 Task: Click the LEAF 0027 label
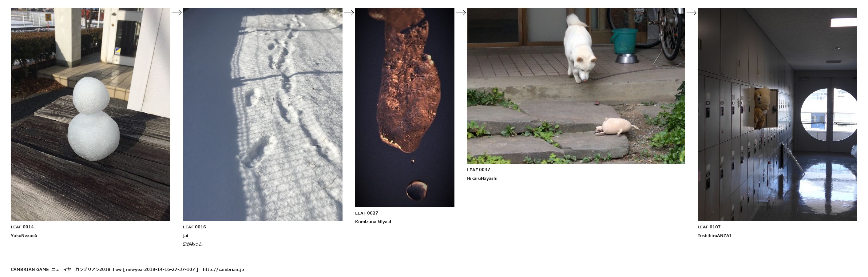click(x=367, y=213)
